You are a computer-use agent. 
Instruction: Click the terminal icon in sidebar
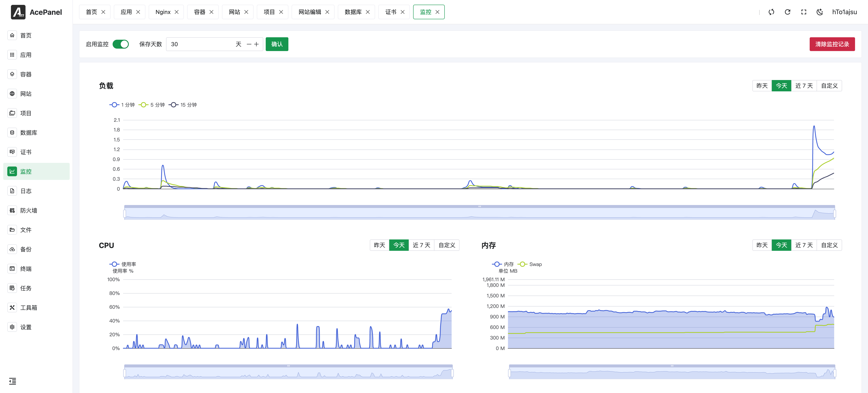click(x=12, y=269)
